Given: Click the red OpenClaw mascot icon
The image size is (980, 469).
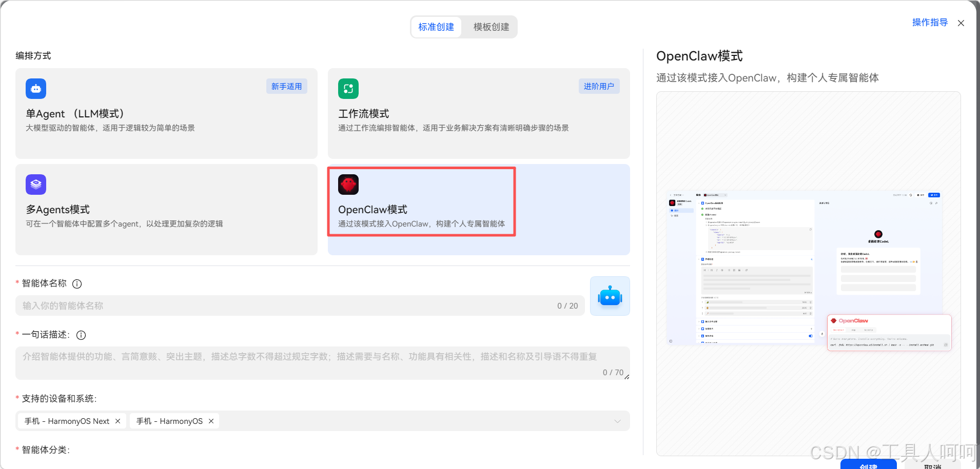Looking at the screenshot, I should [x=348, y=184].
